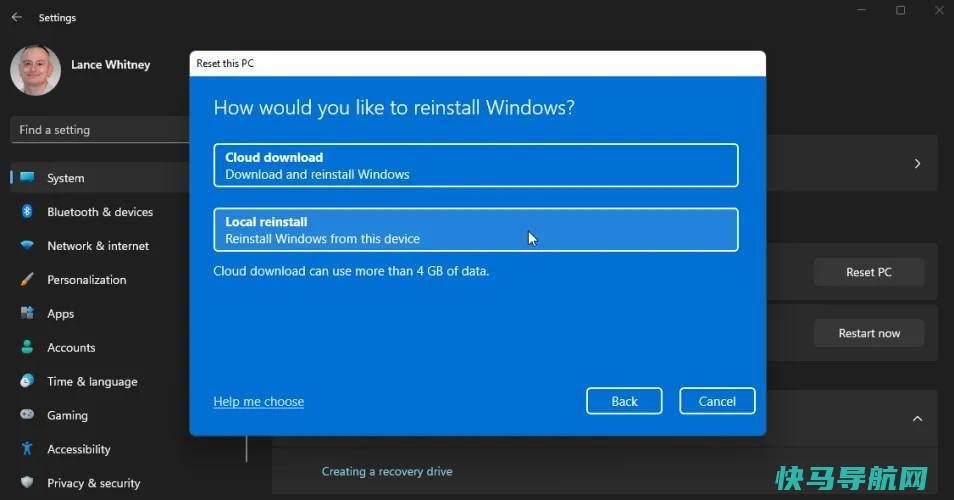Go to Bluetooth & devices settings
Viewport: 954px width, 500px height.
coord(100,212)
